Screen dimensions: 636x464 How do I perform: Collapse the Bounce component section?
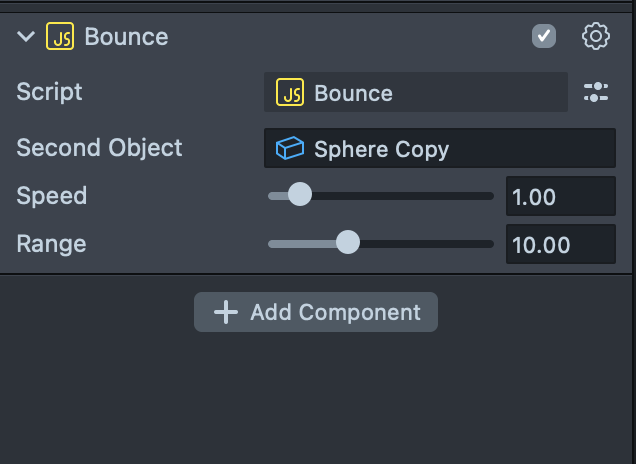click(x=26, y=37)
